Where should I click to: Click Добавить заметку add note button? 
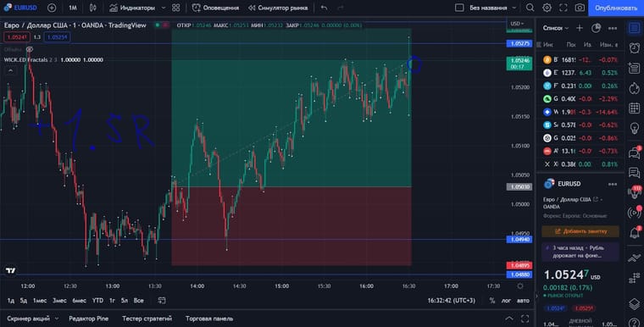pos(580,231)
